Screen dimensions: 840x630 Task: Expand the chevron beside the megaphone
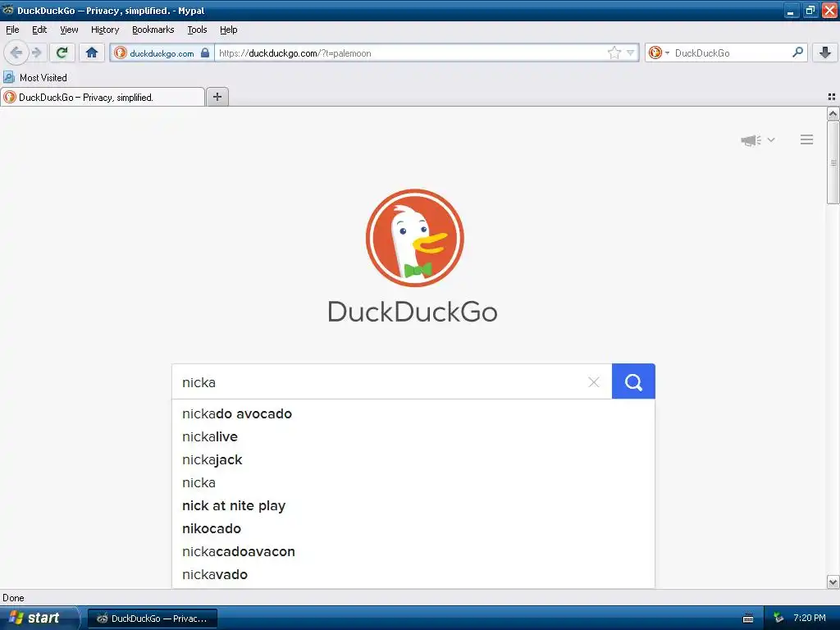point(771,139)
